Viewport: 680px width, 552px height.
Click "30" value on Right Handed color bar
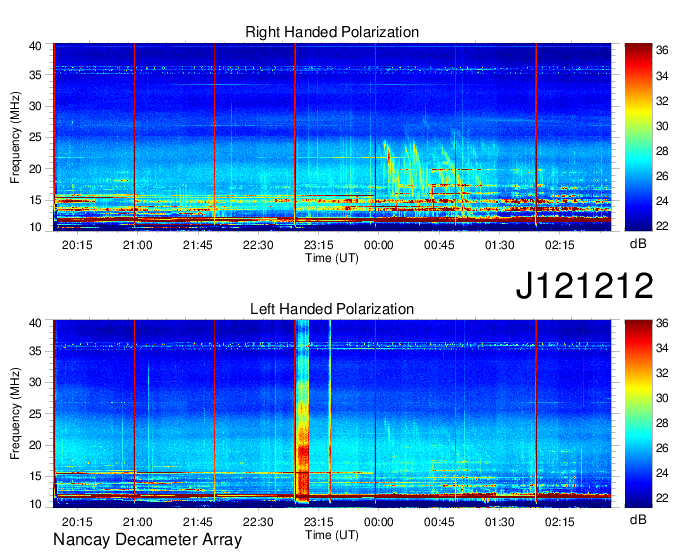click(x=662, y=126)
